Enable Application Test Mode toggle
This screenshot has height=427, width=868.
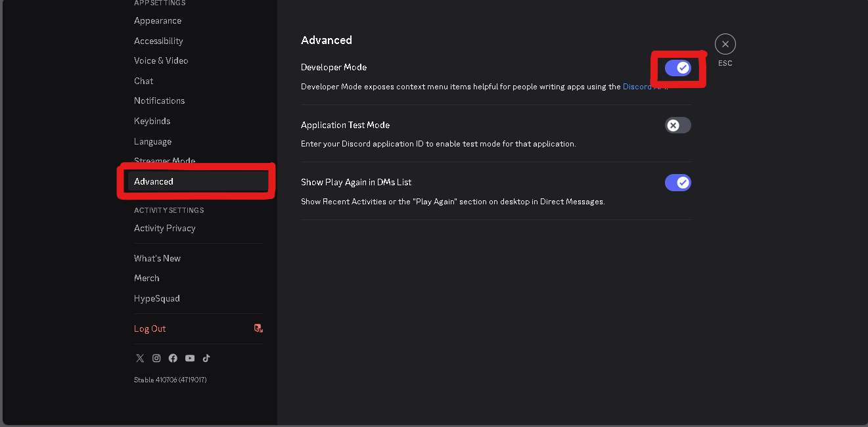coord(678,125)
